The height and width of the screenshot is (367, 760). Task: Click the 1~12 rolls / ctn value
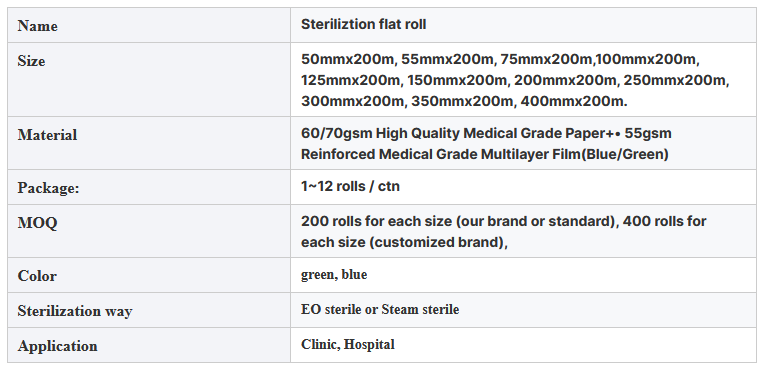(350, 186)
